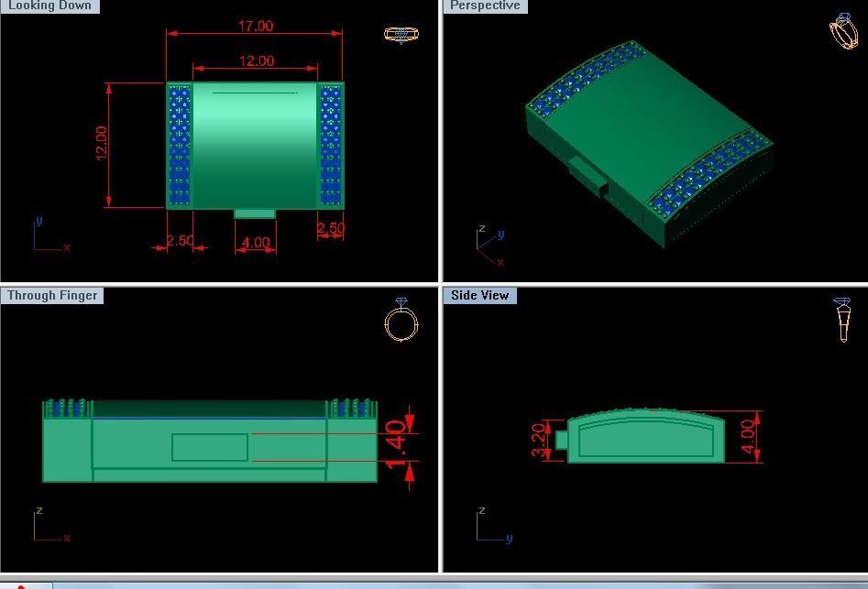Select the 1.40 dimension in Through Finger view
This screenshot has height=589, width=868.
[396, 444]
